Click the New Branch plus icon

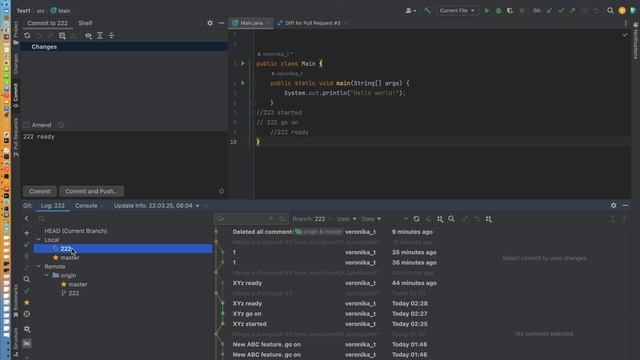point(27,233)
